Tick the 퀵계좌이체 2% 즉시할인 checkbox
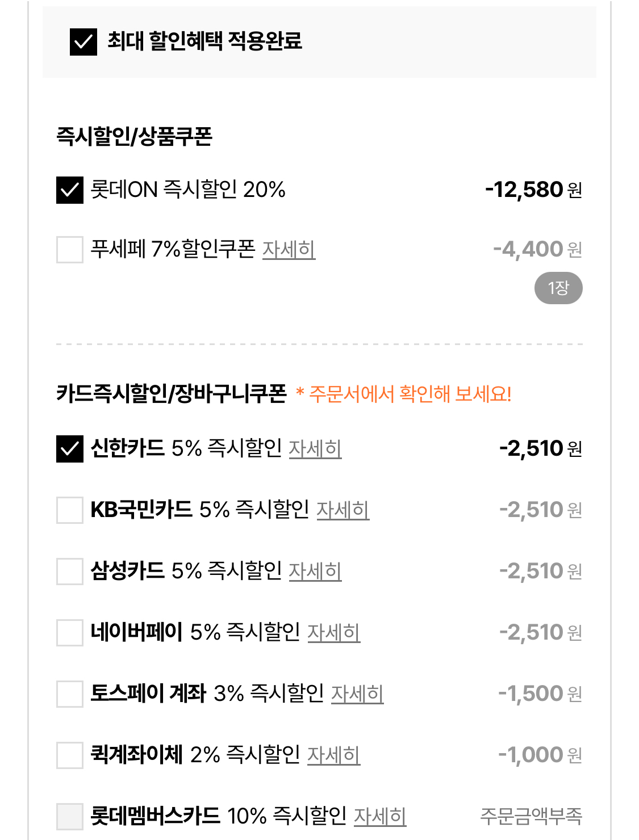 [70, 755]
